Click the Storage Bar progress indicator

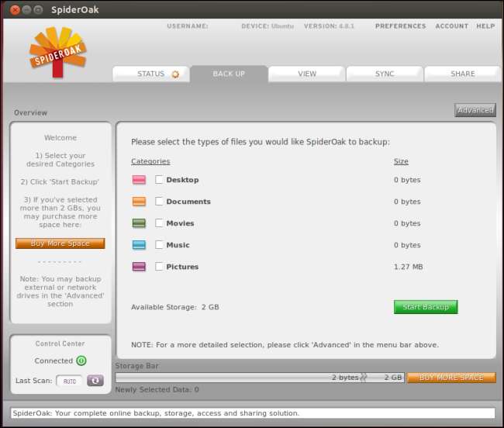tap(260, 378)
